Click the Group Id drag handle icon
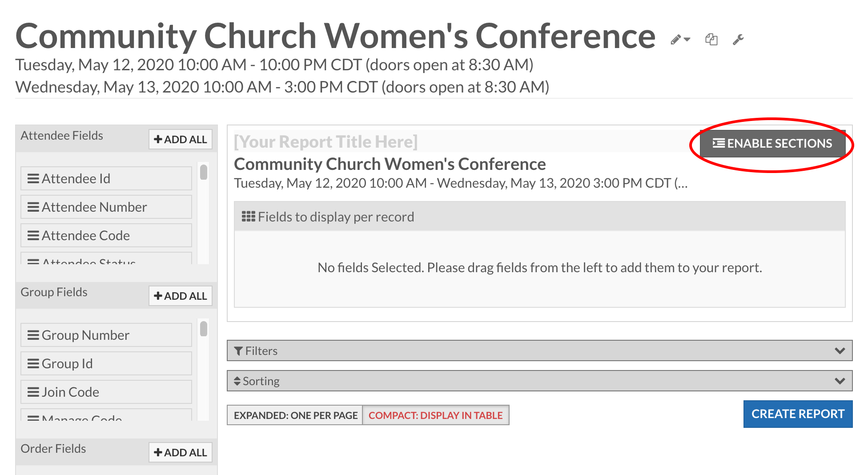Image resolution: width=868 pixels, height=475 pixels. click(33, 363)
